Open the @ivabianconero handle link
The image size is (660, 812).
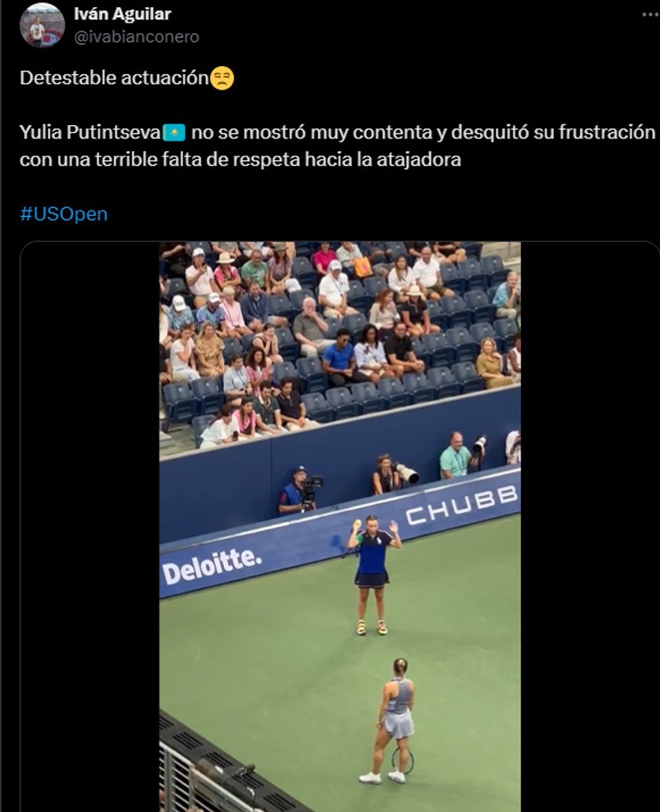click(x=137, y=37)
